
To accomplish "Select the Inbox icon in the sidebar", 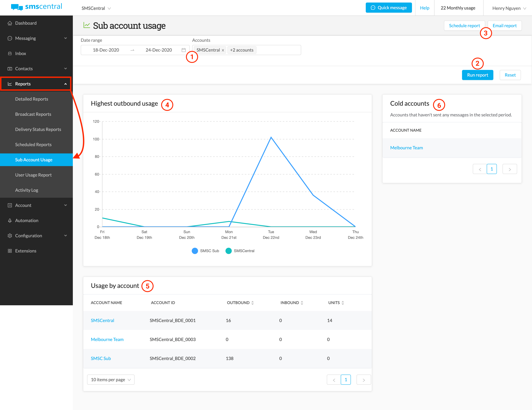I will point(10,53).
